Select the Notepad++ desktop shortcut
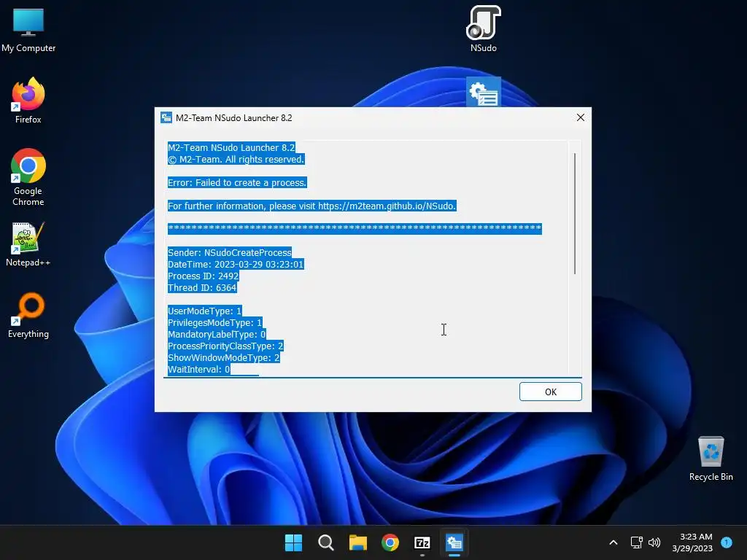 coord(28,244)
